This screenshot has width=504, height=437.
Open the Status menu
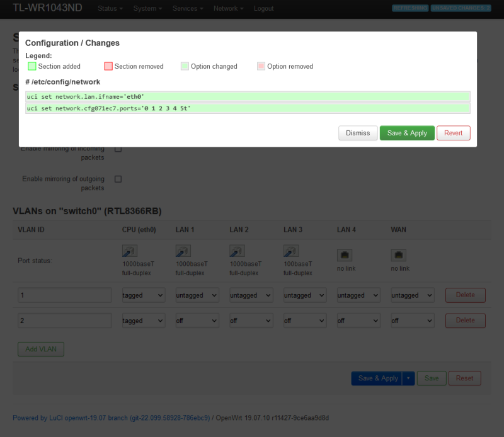[x=110, y=8]
